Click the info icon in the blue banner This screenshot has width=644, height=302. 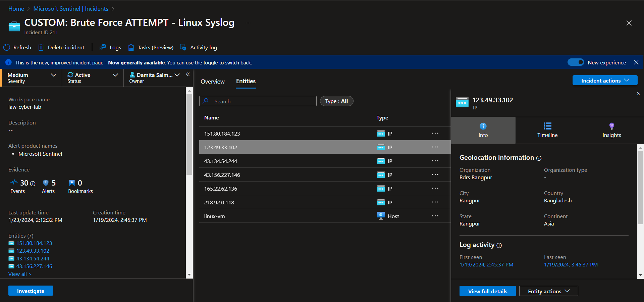point(9,62)
